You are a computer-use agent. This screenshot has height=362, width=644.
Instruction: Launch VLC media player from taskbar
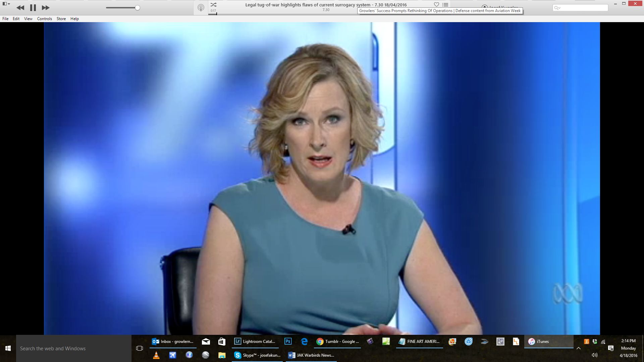coord(156,355)
